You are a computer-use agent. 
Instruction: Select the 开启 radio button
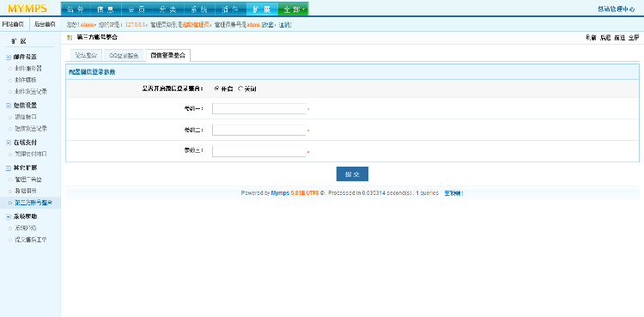click(x=217, y=88)
